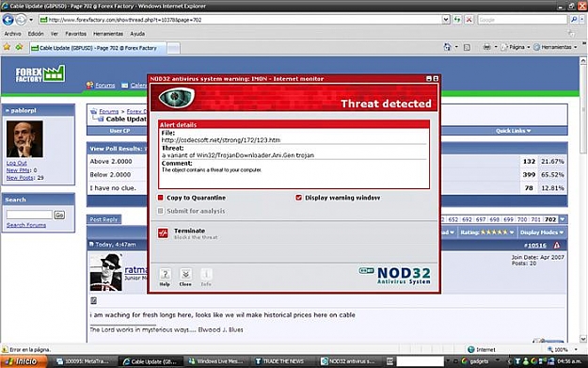Click the Favorites star icon
Viewport: 588px width, 368px height.
pyautogui.click(x=7, y=47)
